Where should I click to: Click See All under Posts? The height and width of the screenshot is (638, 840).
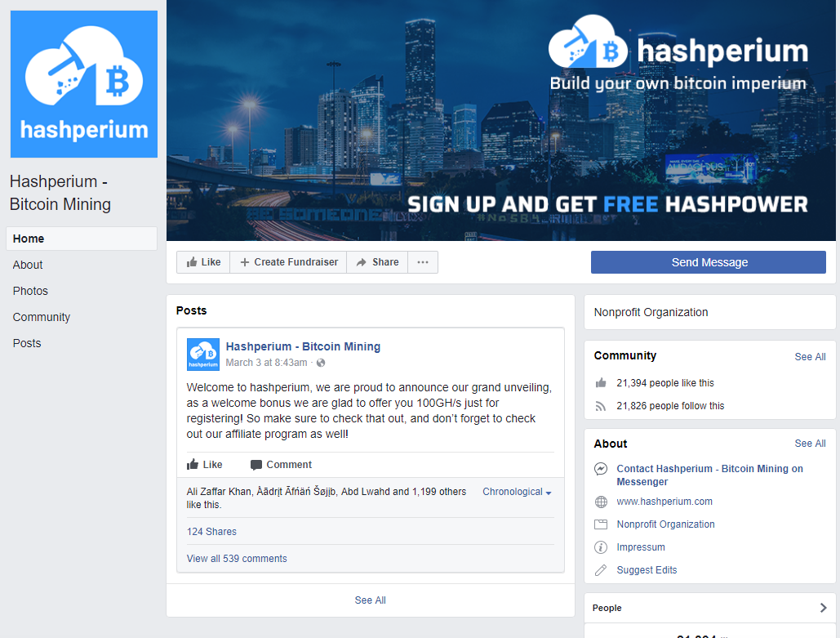coord(370,600)
